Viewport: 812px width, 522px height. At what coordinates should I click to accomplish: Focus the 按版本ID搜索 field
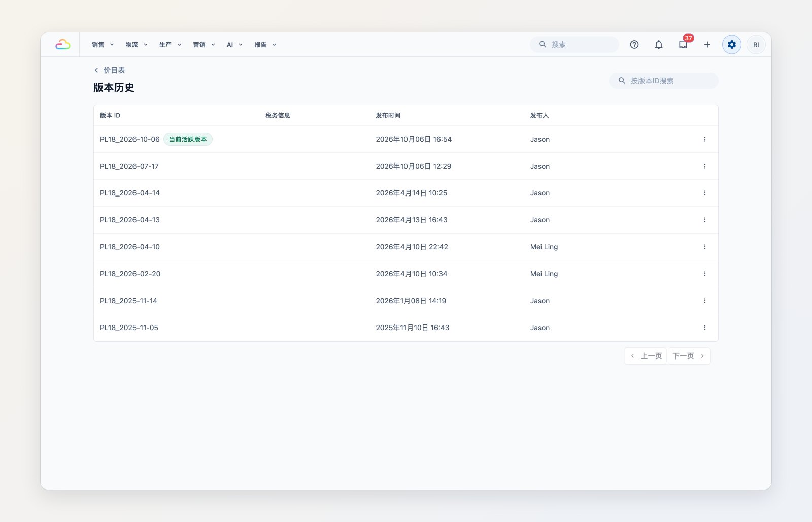[664, 81]
